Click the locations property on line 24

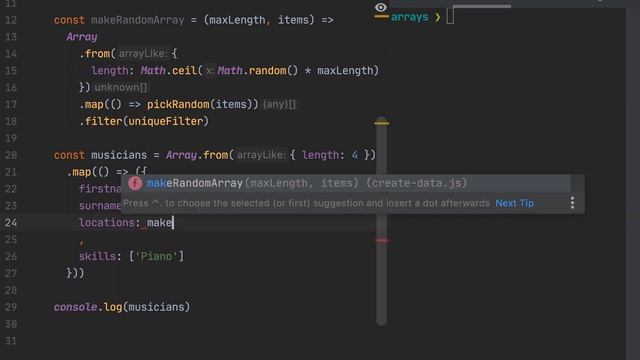107,222
